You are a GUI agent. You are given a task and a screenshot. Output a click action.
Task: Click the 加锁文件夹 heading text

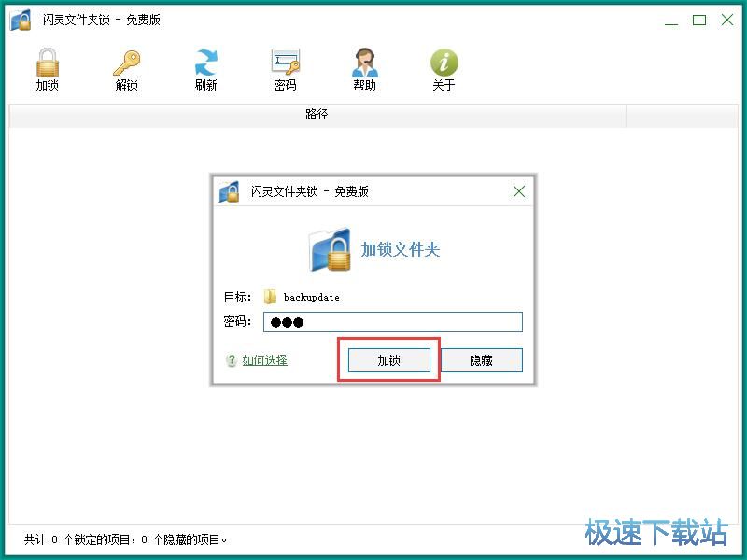401,249
